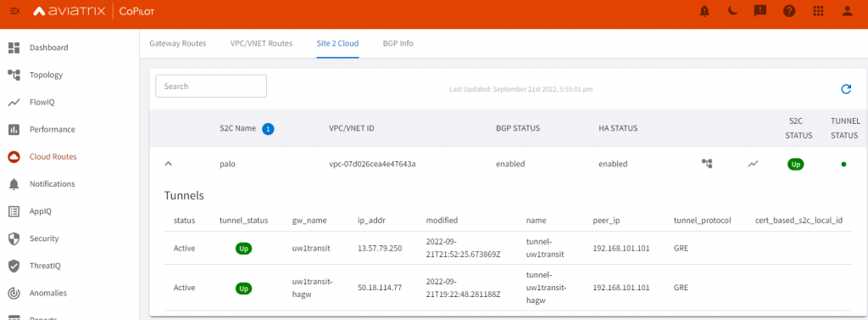Click the green tunnel status dot for palo
This screenshot has height=320, width=868.
[843, 164]
